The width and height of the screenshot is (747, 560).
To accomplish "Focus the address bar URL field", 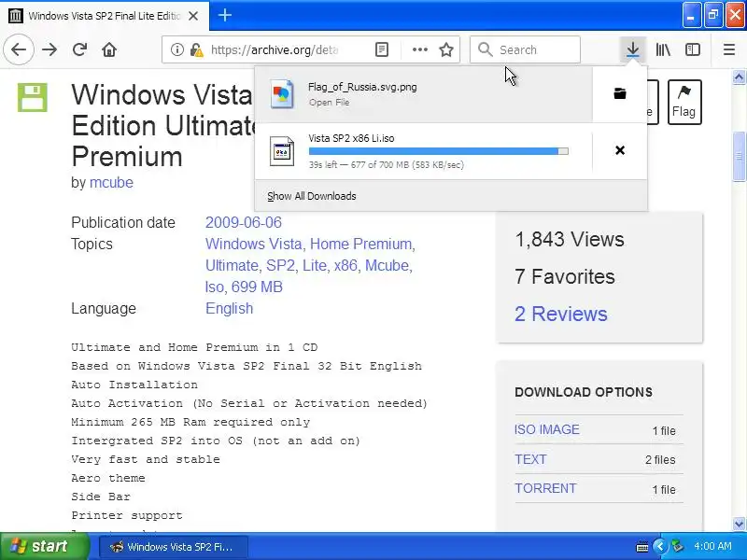I will click(274, 49).
